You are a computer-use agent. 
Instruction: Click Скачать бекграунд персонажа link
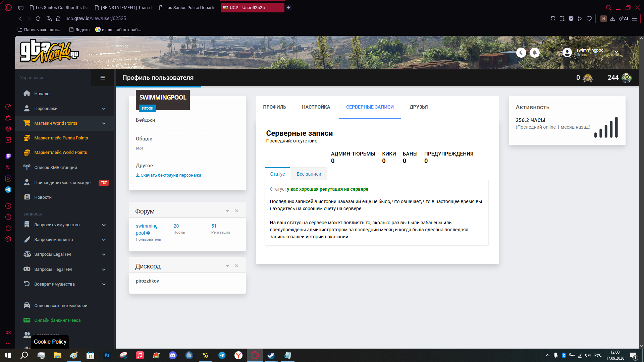pos(168,175)
